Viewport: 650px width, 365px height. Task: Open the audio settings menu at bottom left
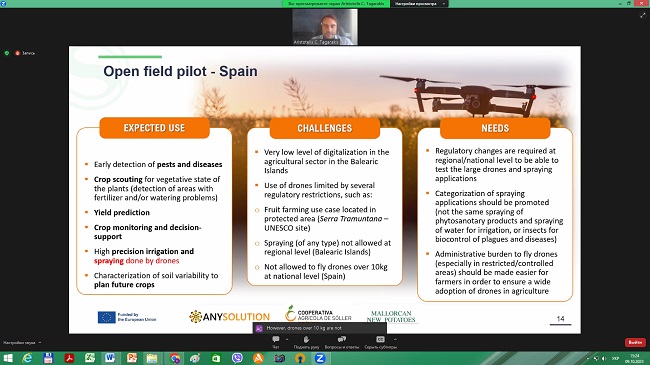click(x=22, y=343)
